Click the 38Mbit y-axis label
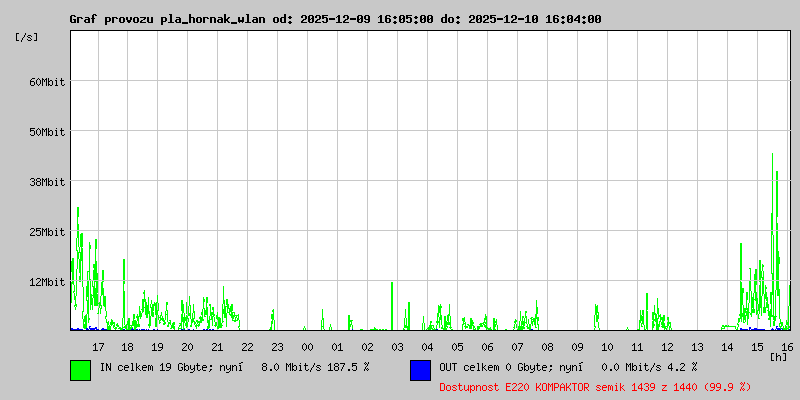The image size is (800, 400). point(46,182)
